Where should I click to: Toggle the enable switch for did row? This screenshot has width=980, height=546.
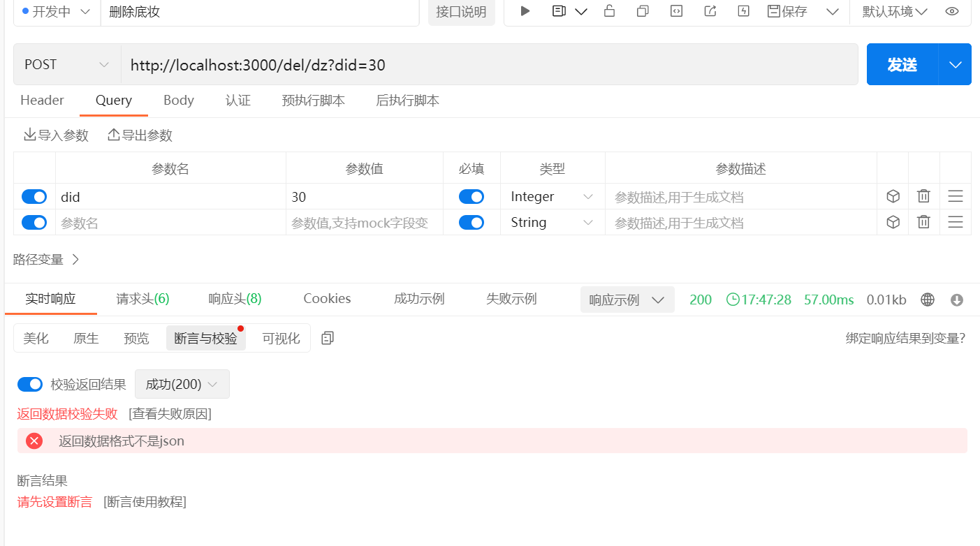(34, 197)
